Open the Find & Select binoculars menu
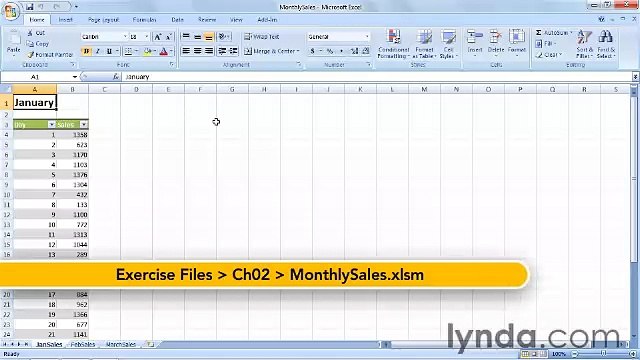Viewport: 640px width, 360px height. point(606,44)
